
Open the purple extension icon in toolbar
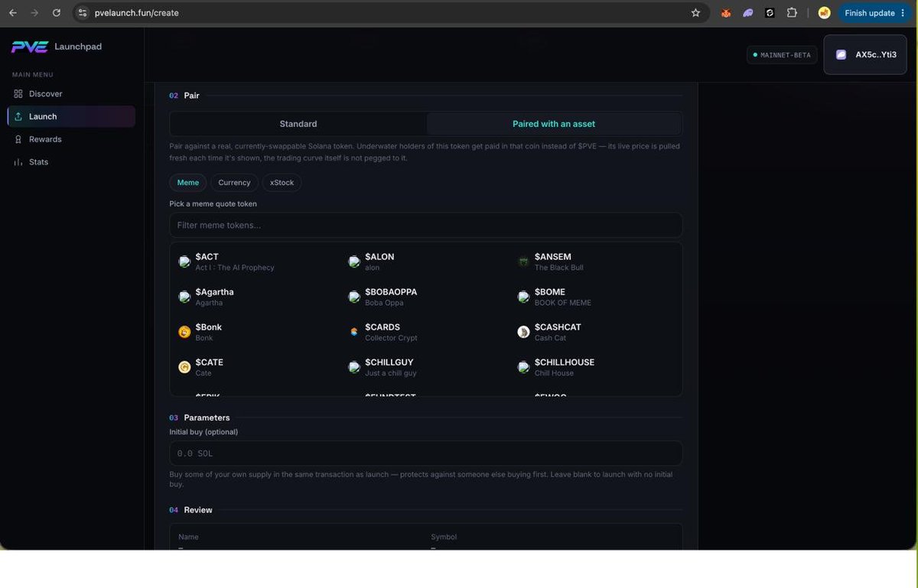748,13
